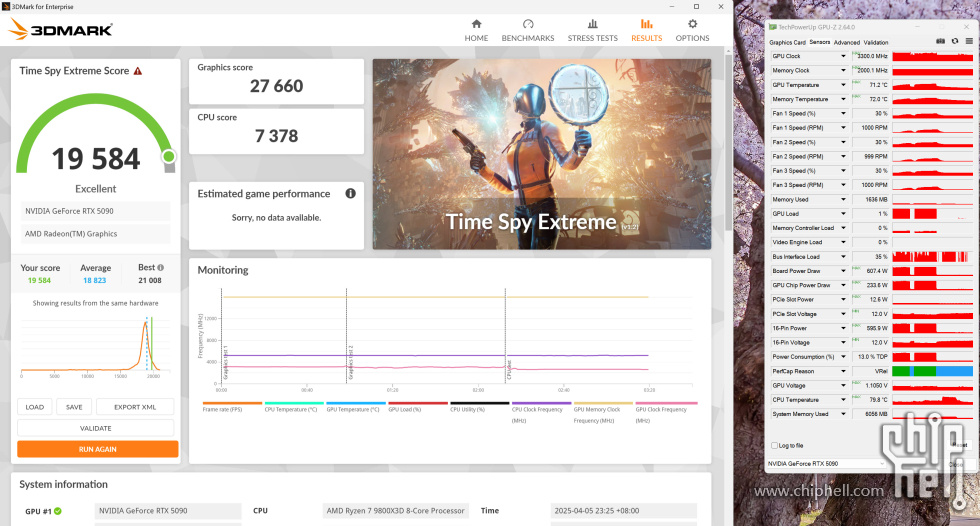The image size is (980, 526).
Task: Switch to the Graphics Card tab in GPU-Z
Action: 788,42
